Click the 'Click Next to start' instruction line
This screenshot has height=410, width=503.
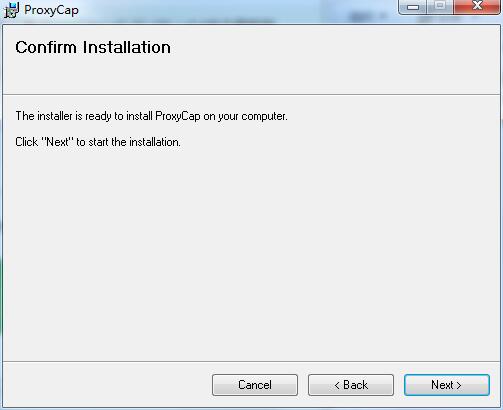tap(98, 142)
